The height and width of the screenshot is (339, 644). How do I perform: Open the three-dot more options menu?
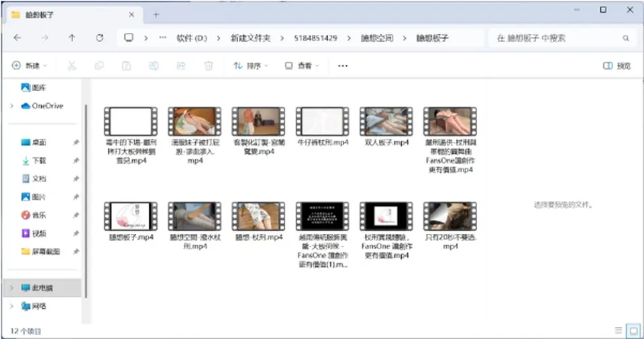343,66
